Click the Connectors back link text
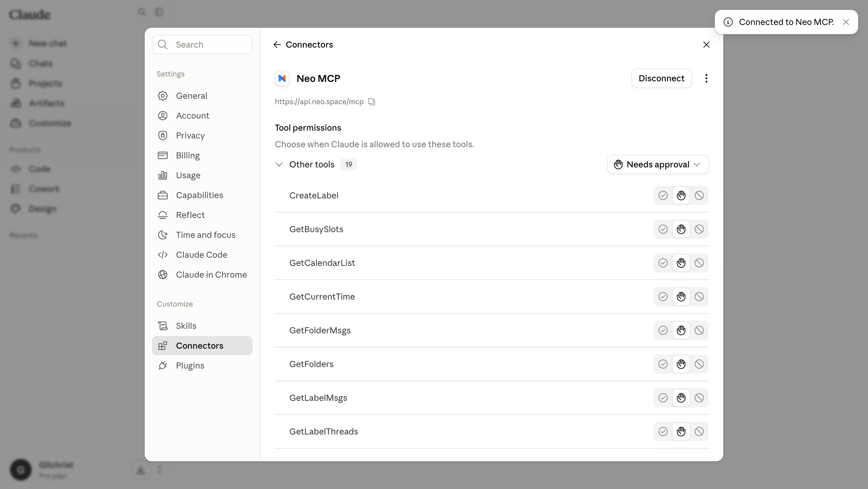868x489 pixels. click(x=309, y=45)
